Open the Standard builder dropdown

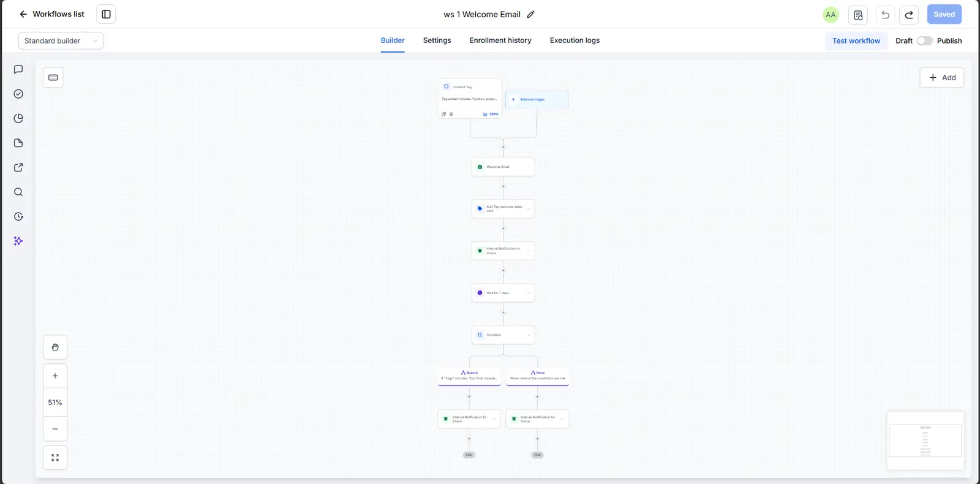click(x=61, y=41)
